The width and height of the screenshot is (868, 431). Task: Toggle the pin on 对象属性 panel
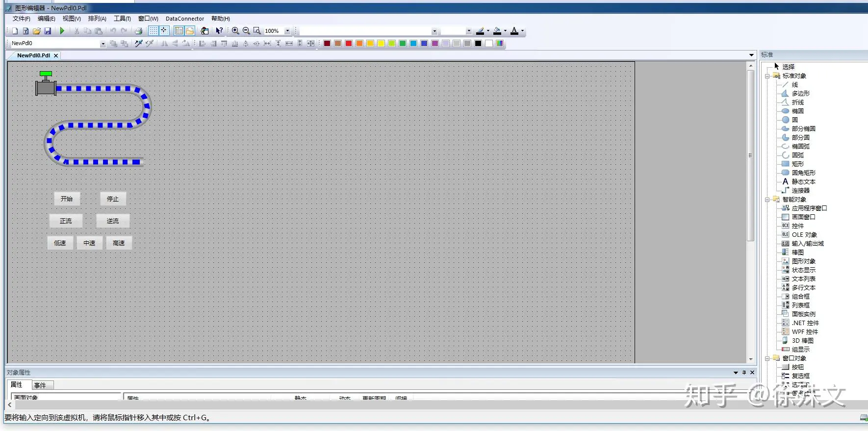pyautogui.click(x=744, y=373)
